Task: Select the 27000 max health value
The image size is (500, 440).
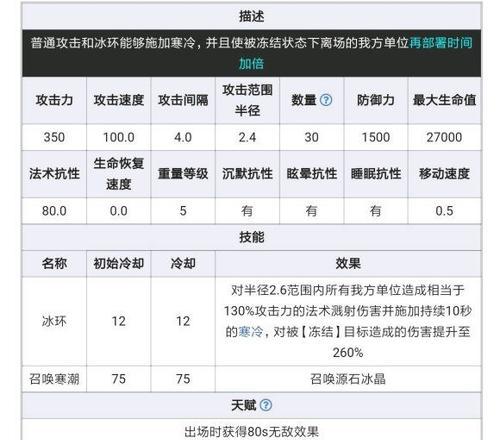Action: [444, 137]
